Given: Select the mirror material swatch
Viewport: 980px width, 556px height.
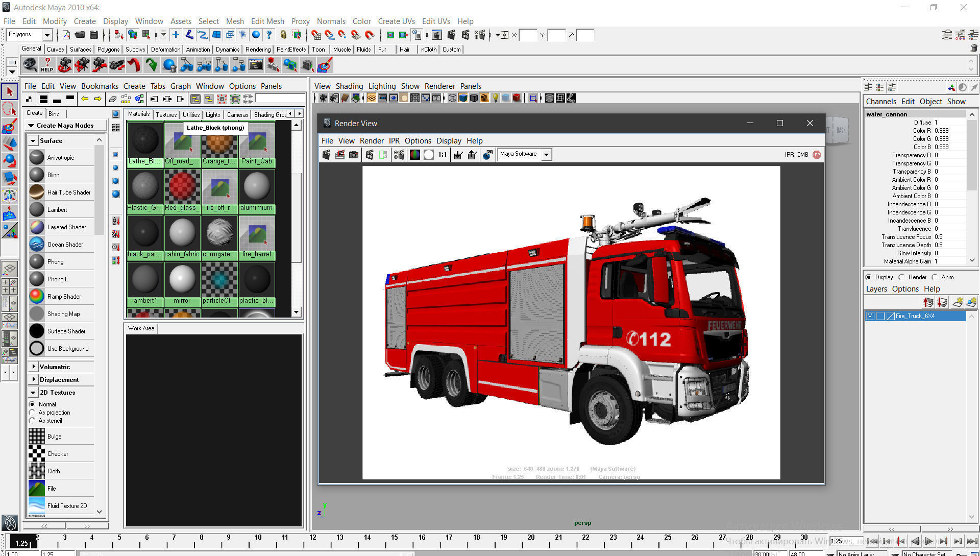Looking at the screenshot, I should pos(182,283).
